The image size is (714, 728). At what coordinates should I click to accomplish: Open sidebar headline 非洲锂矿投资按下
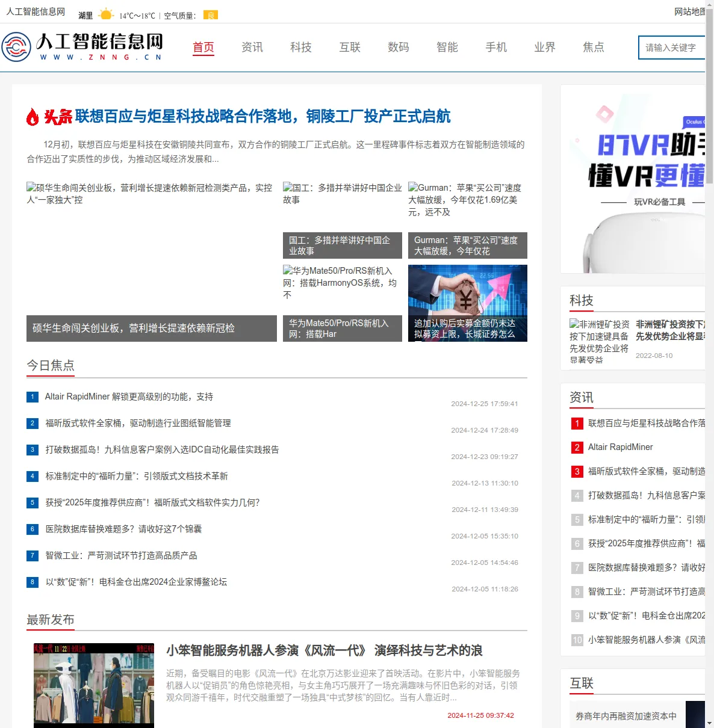tap(670, 330)
